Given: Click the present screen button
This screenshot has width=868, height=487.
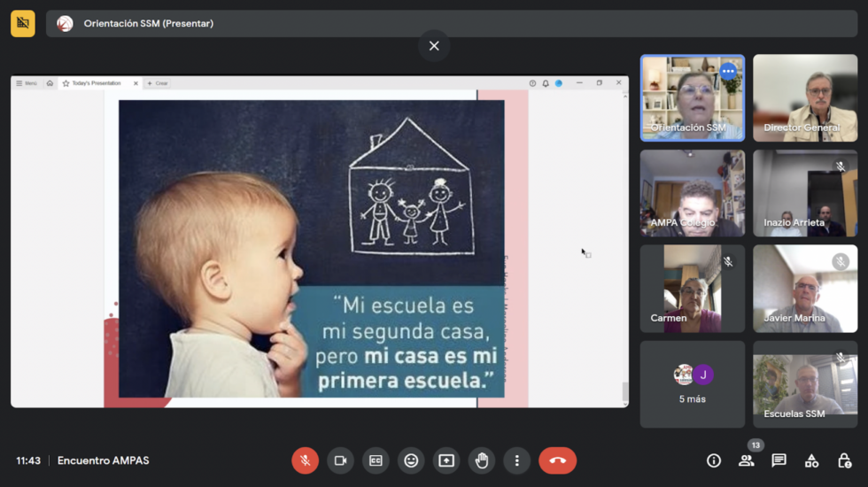Looking at the screenshot, I should click(x=446, y=460).
